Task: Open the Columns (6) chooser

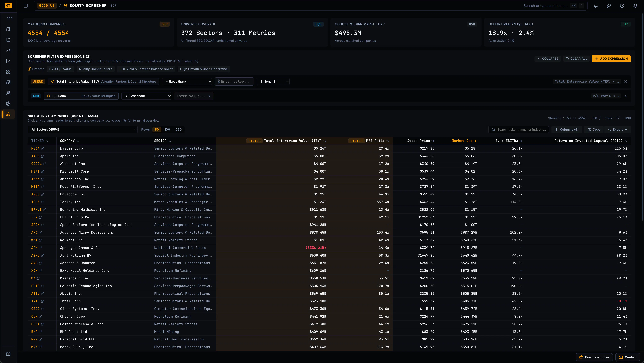Action: [x=566, y=130]
